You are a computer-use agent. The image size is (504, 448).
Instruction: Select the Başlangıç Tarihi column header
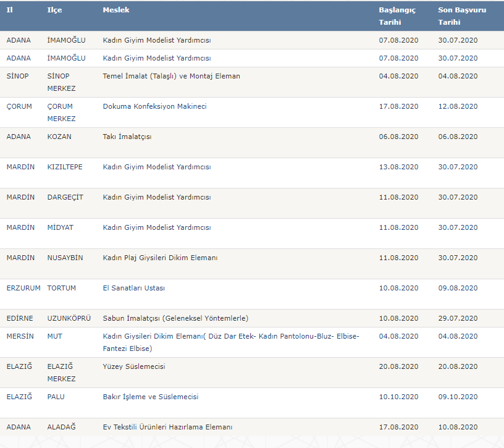pos(397,16)
